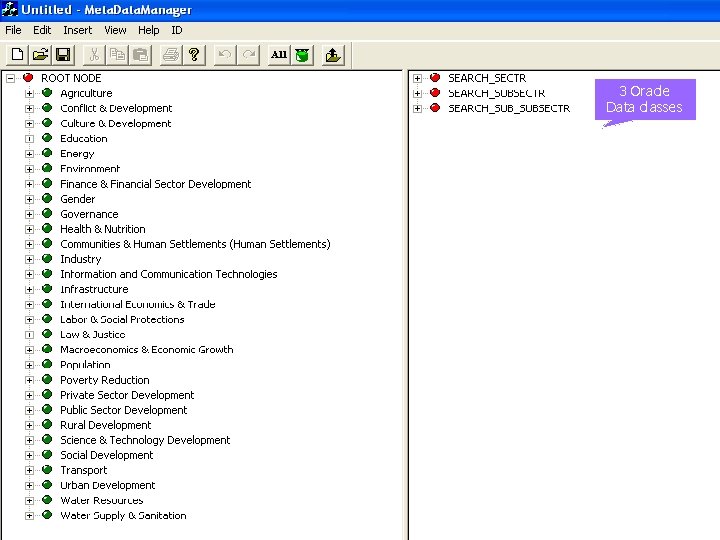This screenshot has width=720, height=540.
Task: Click the Open folder toolbar icon
Action: [x=40, y=55]
